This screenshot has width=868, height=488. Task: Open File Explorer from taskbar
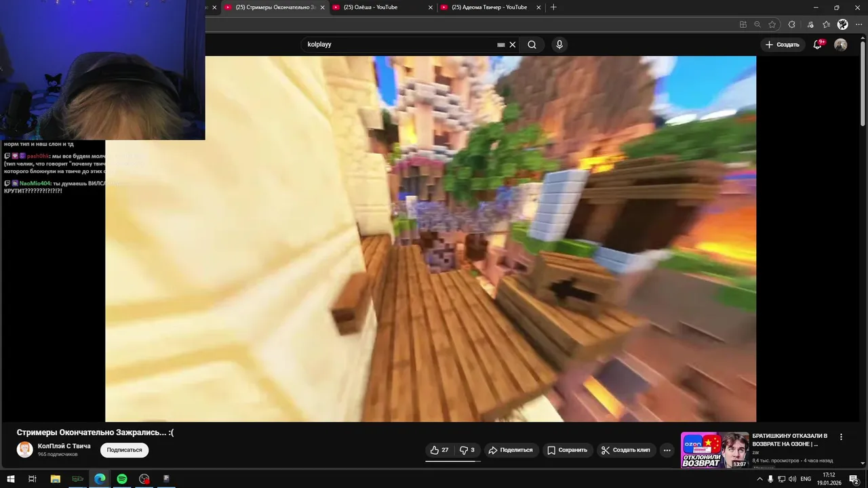[56, 479]
